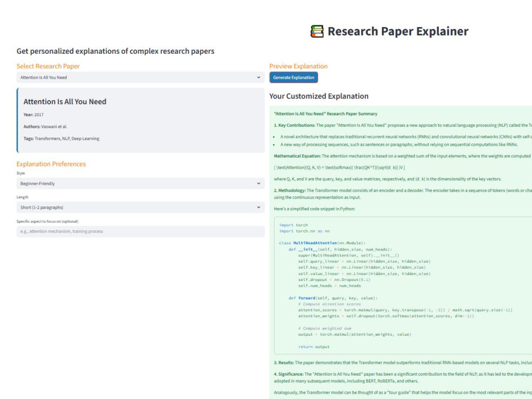Click the softmax attention formula line
Viewport: 532px width, 399px height.
[339, 168]
